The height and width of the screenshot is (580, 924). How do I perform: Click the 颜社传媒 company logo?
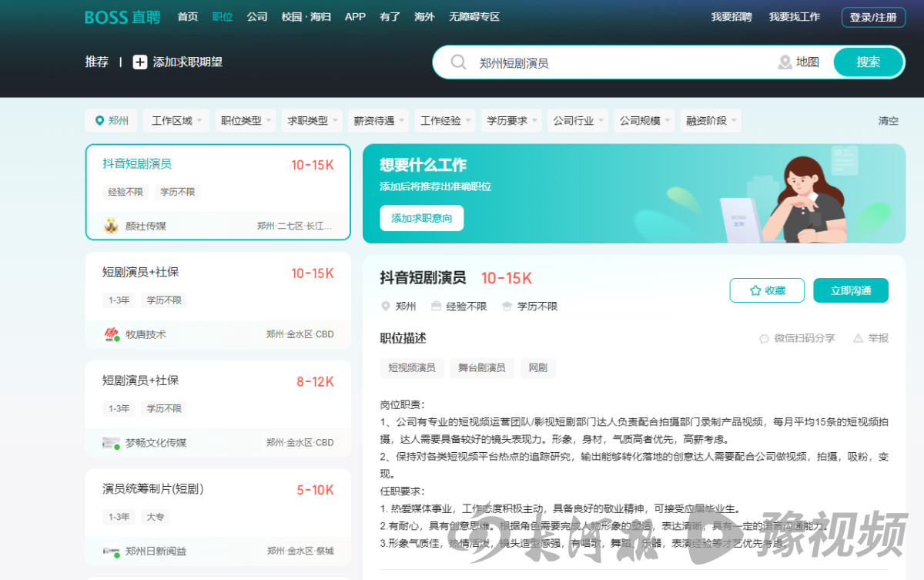pyautogui.click(x=111, y=226)
